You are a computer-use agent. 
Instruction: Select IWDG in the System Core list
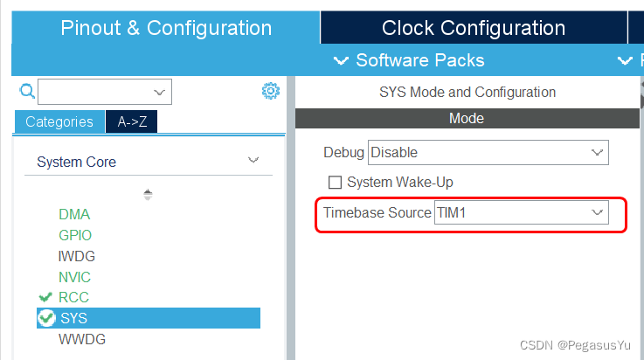click(77, 256)
